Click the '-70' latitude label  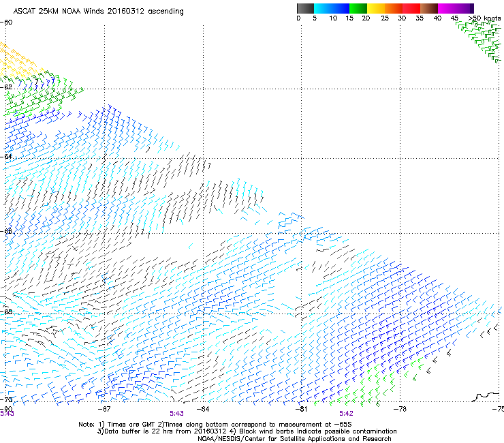pyautogui.click(x=6, y=399)
